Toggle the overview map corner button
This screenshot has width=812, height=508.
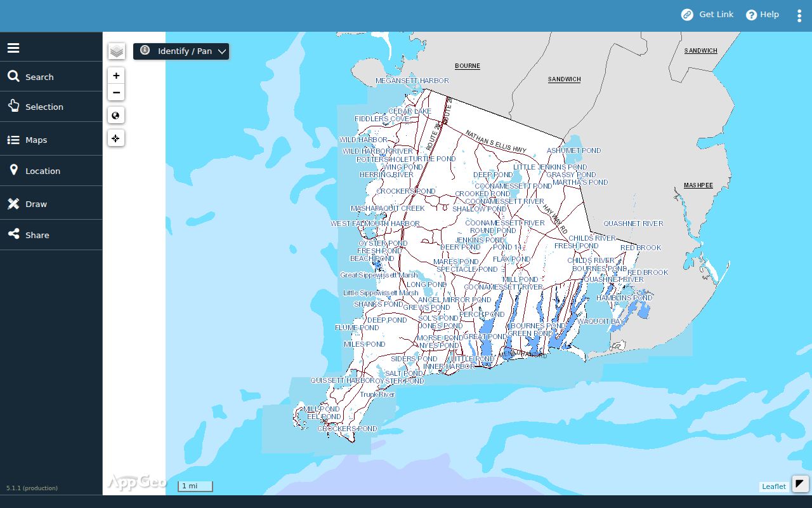click(x=800, y=484)
